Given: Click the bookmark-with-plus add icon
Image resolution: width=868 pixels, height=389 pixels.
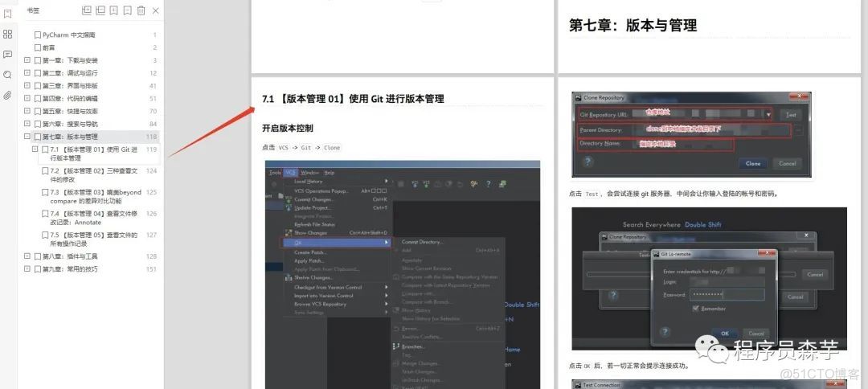Looking at the screenshot, I should [x=114, y=10].
